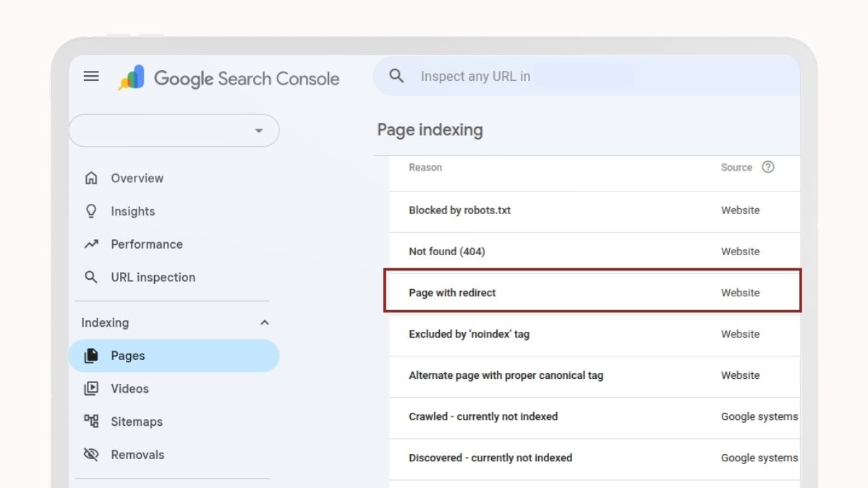Click the Google Search Console logo
The height and width of the screenshot is (488, 868).
point(229,78)
